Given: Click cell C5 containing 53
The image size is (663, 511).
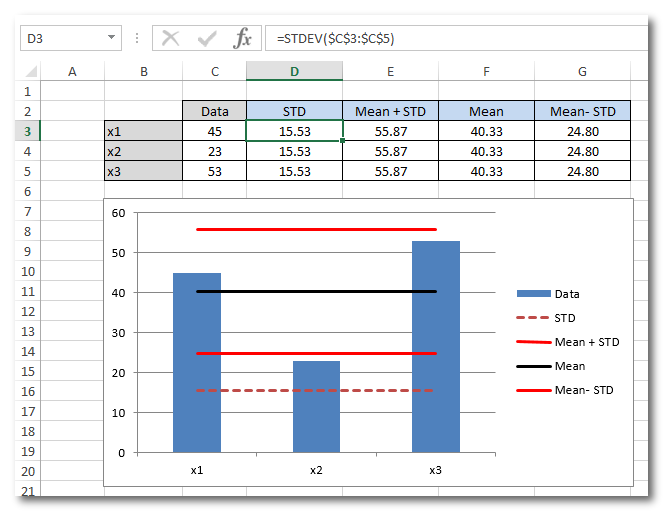Looking at the screenshot, I should pyautogui.click(x=214, y=171).
